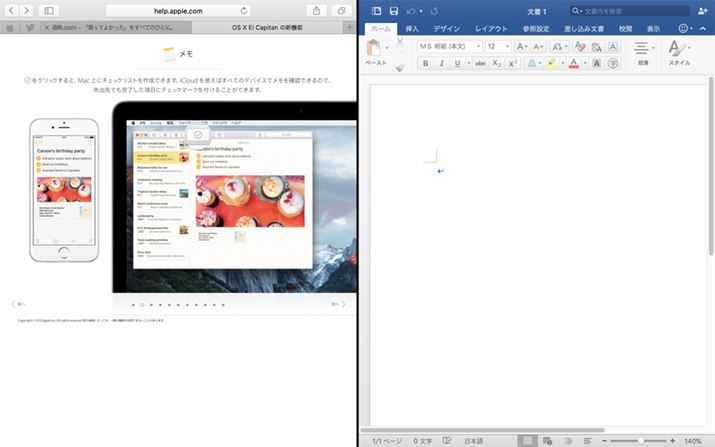Click the help.apple.com address bar
The image size is (715, 447).
point(178,10)
